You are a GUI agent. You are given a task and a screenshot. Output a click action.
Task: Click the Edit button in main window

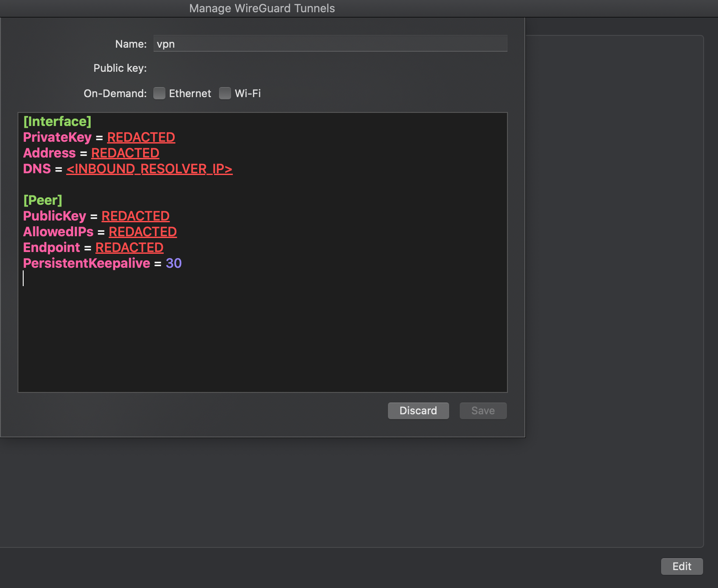click(682, 567)
